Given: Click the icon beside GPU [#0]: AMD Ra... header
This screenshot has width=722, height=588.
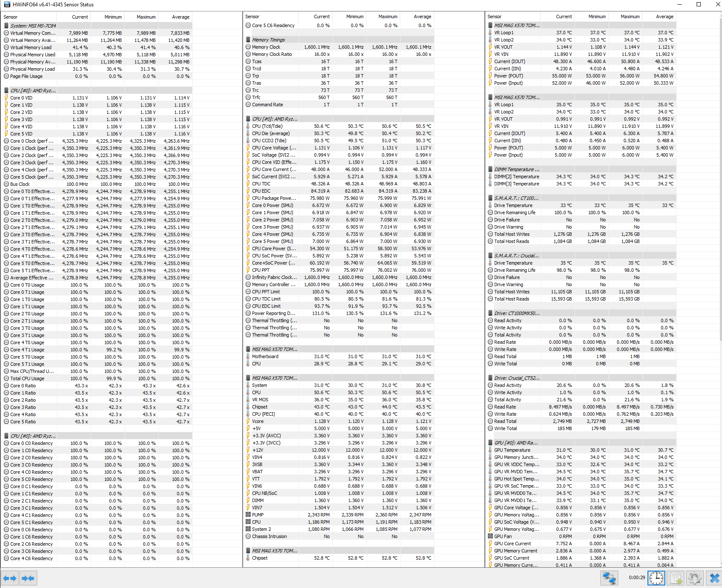Looking at the screenshot, I should [x=490, y=443].
